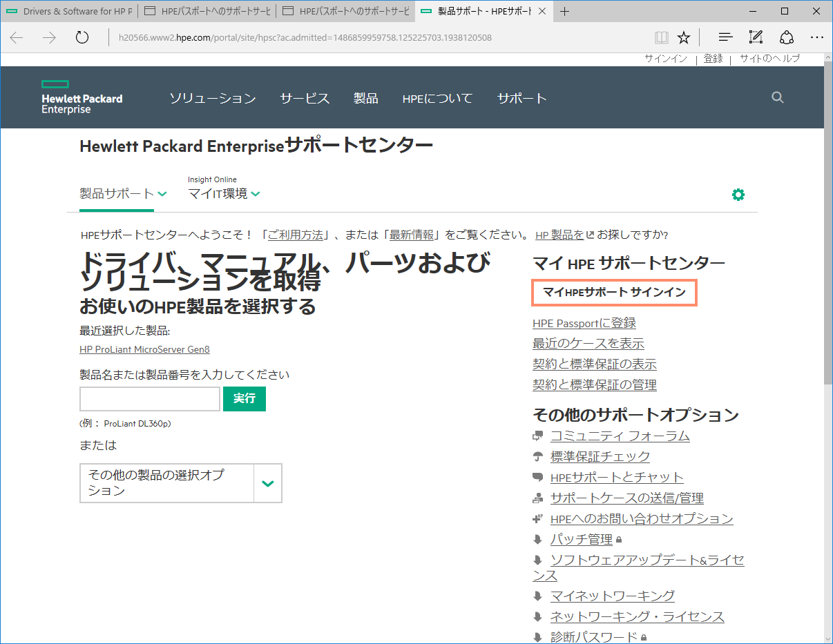Screen dimensions: 833x644
Task: Reload the page with the Refresh icon
Action: [82, 37]
